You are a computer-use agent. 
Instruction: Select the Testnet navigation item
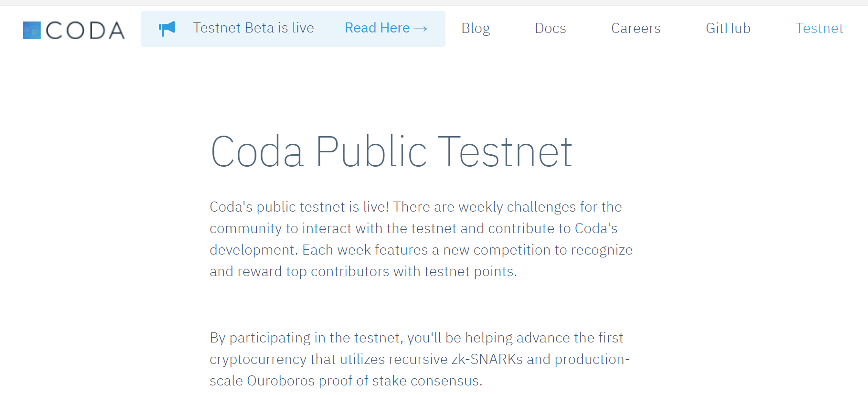tap(819, 28)
